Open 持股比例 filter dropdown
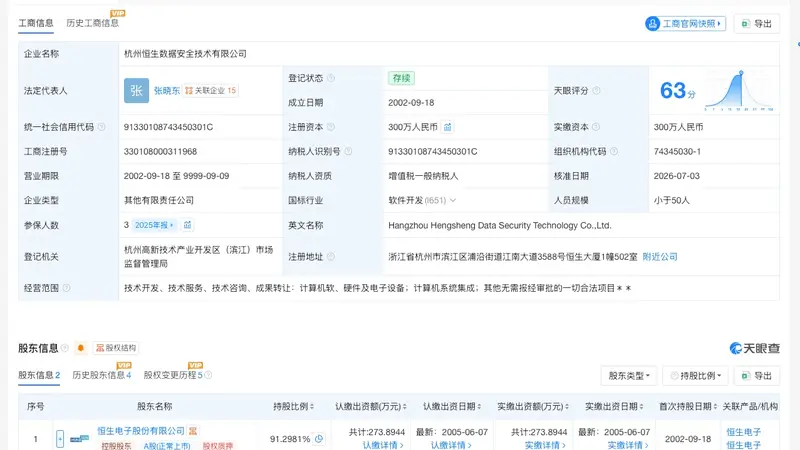This screenshot has height=450, width=800. coord(697,376)
